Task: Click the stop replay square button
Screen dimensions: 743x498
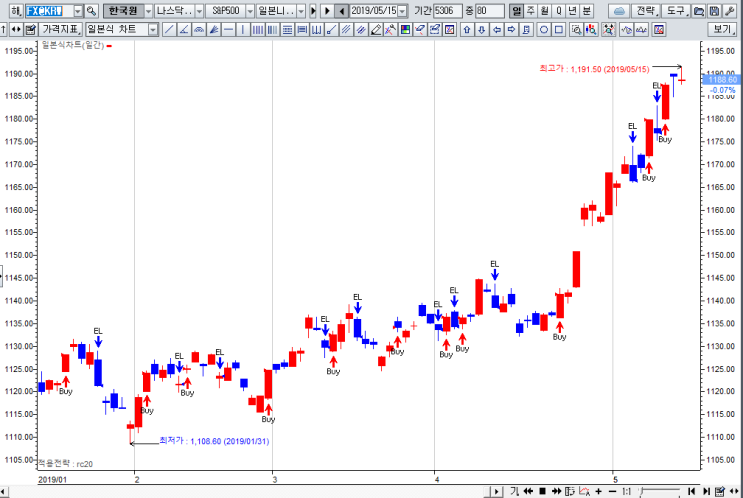Action: point(543,491)
